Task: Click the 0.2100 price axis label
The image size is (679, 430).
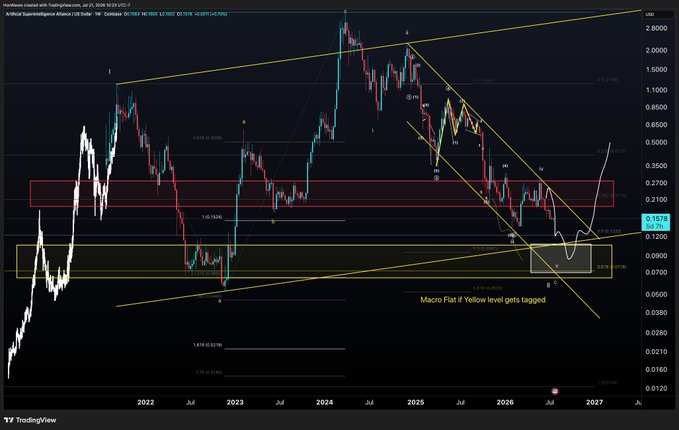Action: pos(656,200)
